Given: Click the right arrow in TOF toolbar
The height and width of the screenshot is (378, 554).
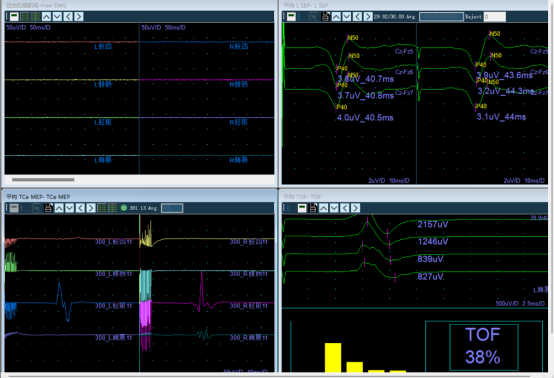Looking at the screenshot, I should tap(355, 208).
